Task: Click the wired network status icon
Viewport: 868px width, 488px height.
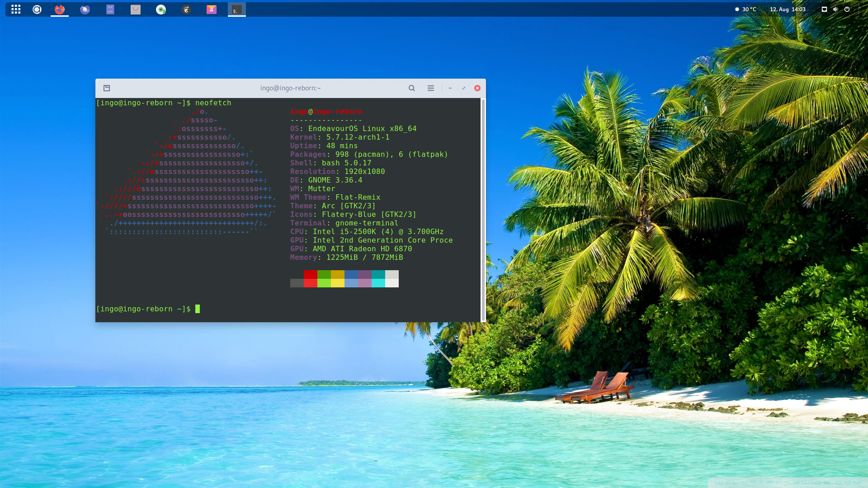Action: [x=824, y=9]
